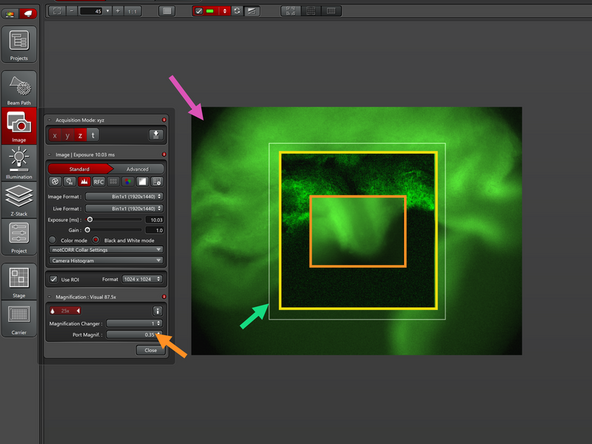Open the Illumination panel
The width and height of the screenshot is (592, 444).
tap(19, 163)
